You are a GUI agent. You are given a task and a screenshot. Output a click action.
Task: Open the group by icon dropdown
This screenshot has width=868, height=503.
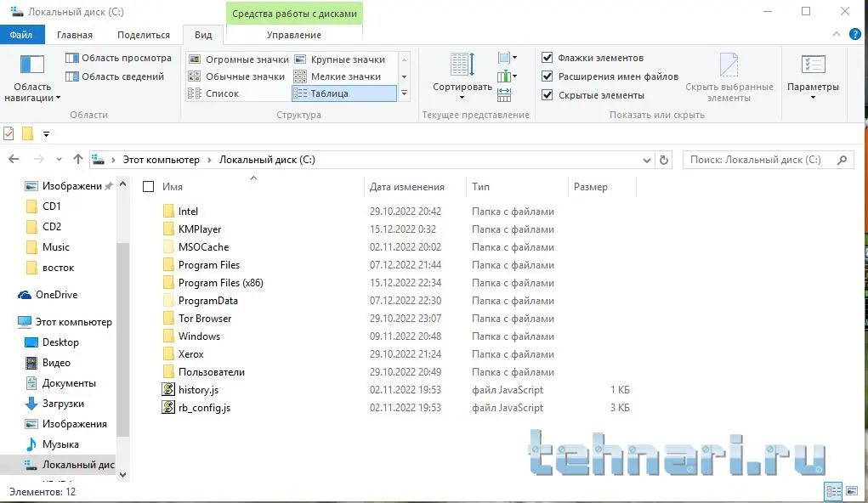point(507,58)
